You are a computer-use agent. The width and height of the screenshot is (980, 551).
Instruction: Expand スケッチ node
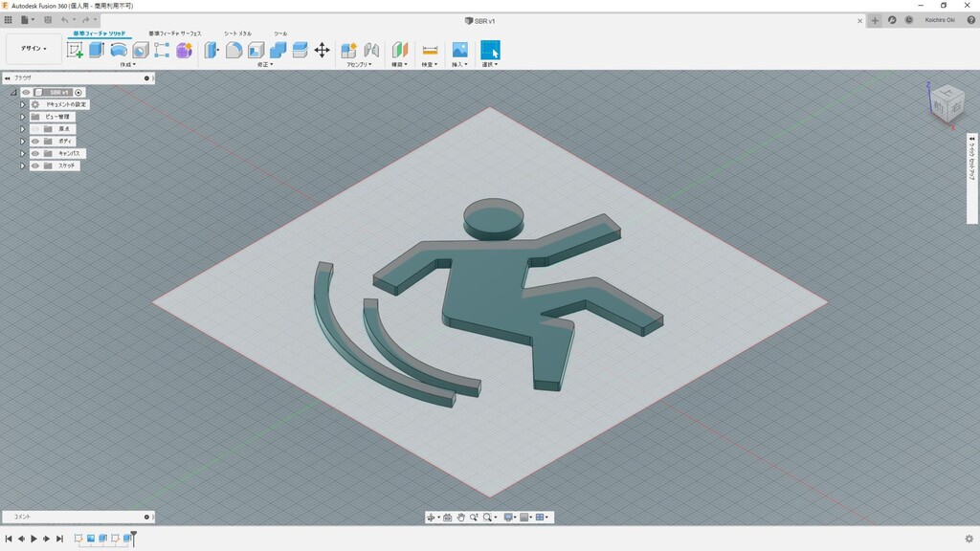(23, 165)
